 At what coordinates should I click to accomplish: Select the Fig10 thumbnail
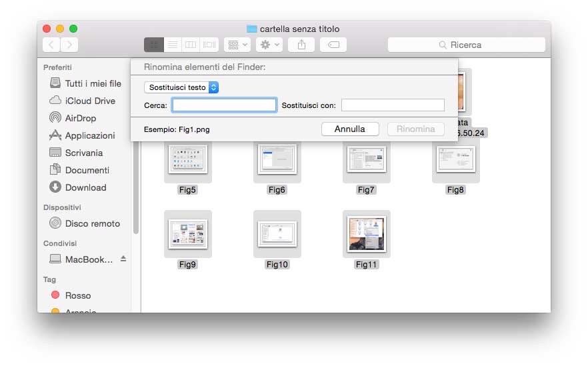tap(277, 234)
